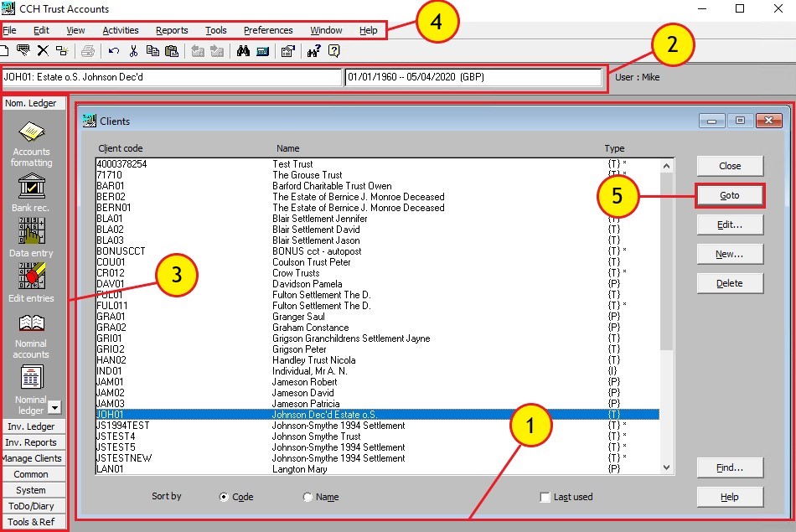Select the "Handley Trust Nicola" row
The image size is (796, 532).
pyautogui.click(x=378, y=360)
